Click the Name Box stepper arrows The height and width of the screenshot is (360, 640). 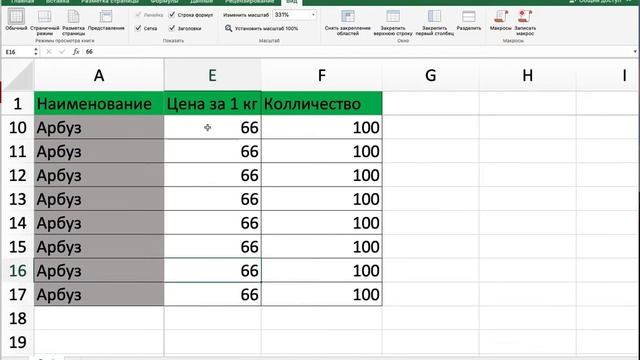point(36,52)
